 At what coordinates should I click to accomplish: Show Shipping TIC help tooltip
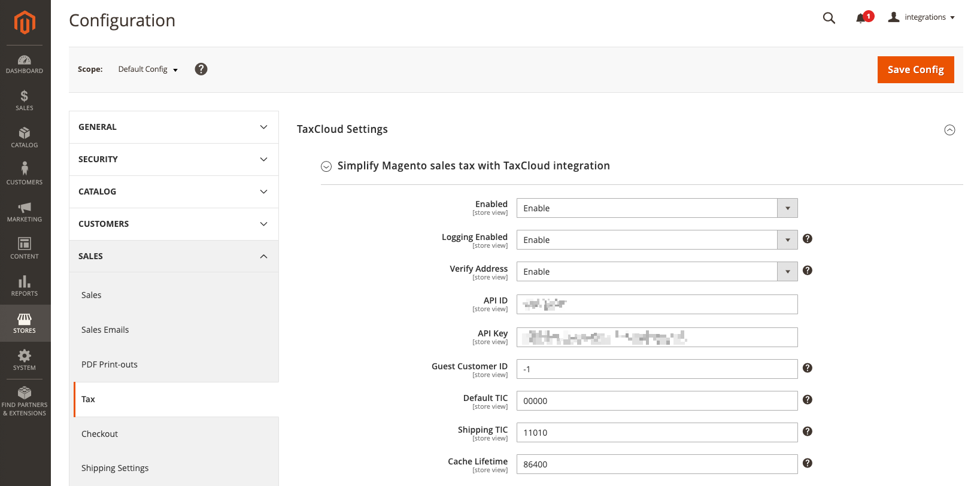pos(808,432)
